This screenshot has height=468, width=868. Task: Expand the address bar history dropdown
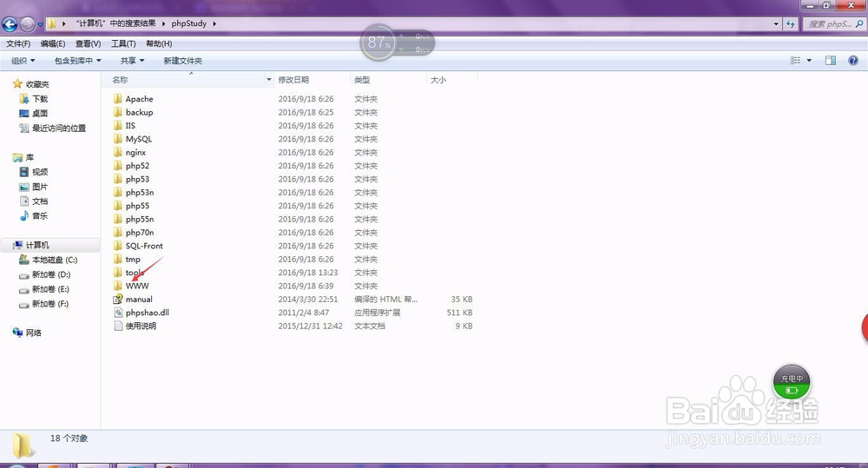[776, 23]
